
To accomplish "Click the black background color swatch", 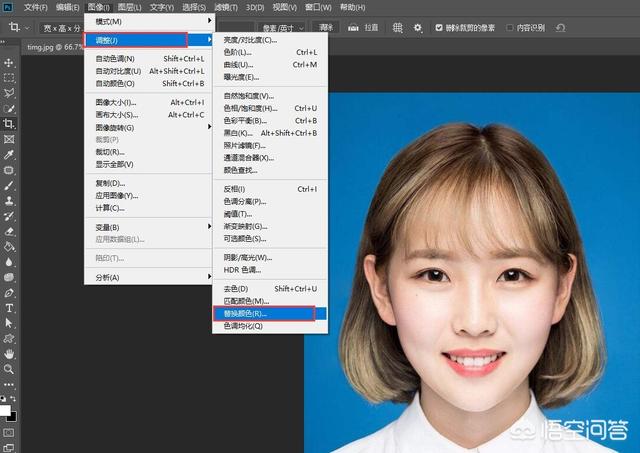I will click(x=13, y=418).
